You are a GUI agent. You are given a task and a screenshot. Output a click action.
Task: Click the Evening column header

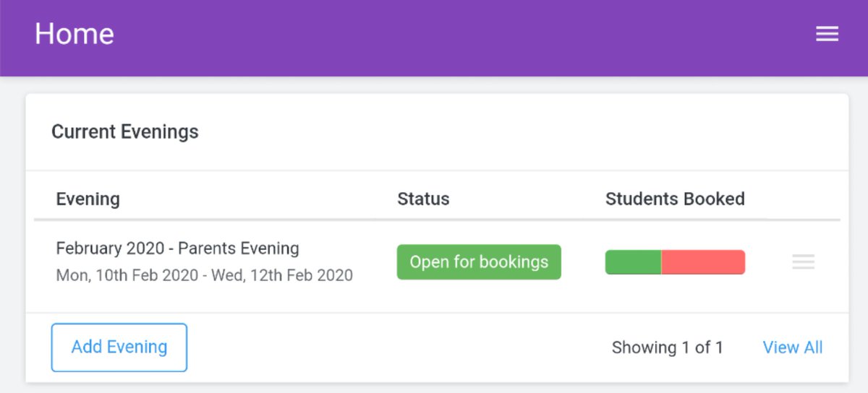(x=88, y=199)
